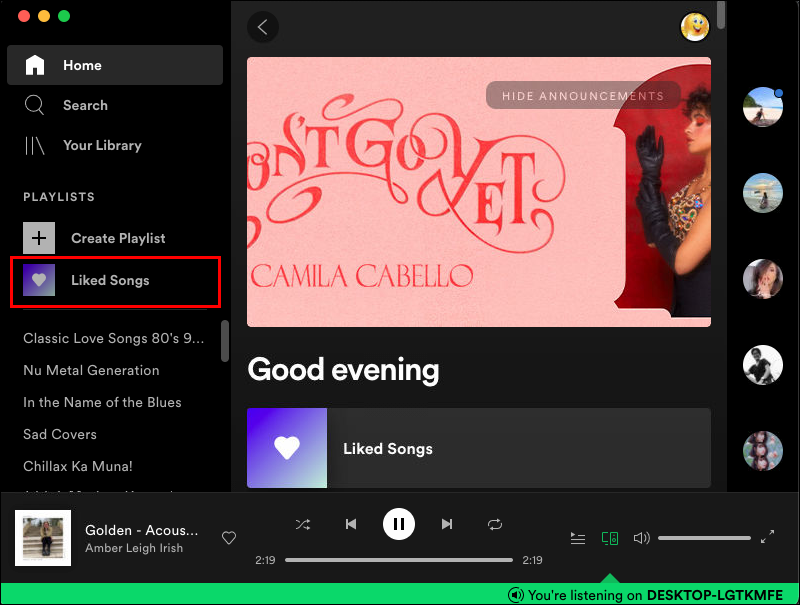Click the main content scrollbar

coord(721,15)
